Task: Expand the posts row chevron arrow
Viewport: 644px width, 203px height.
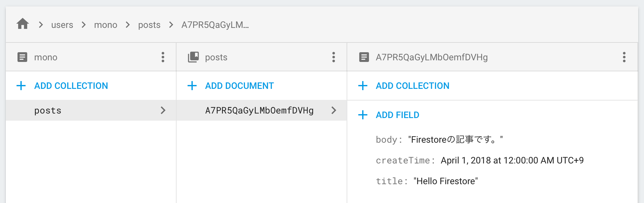Action: click(x=163, y=110)
